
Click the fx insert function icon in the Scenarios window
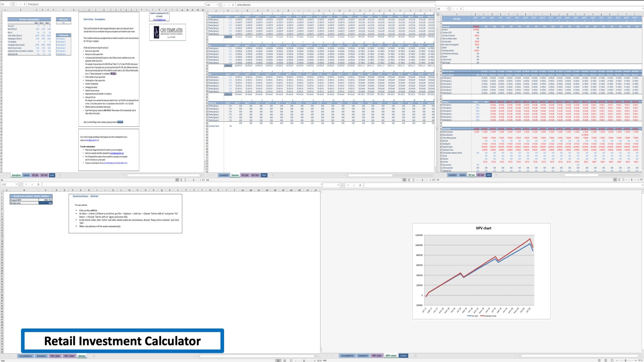pos(233,5)
